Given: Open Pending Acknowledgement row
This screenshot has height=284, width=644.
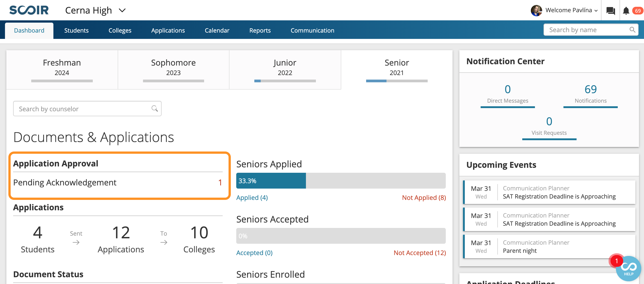Looking at the screenshot, I should coord(118,182).
